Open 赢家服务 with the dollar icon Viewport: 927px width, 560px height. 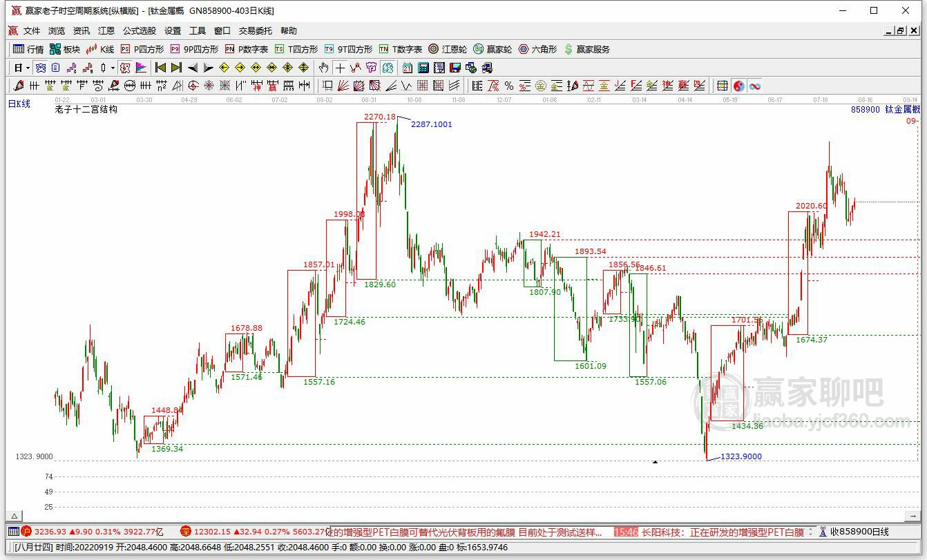[587, 49]
